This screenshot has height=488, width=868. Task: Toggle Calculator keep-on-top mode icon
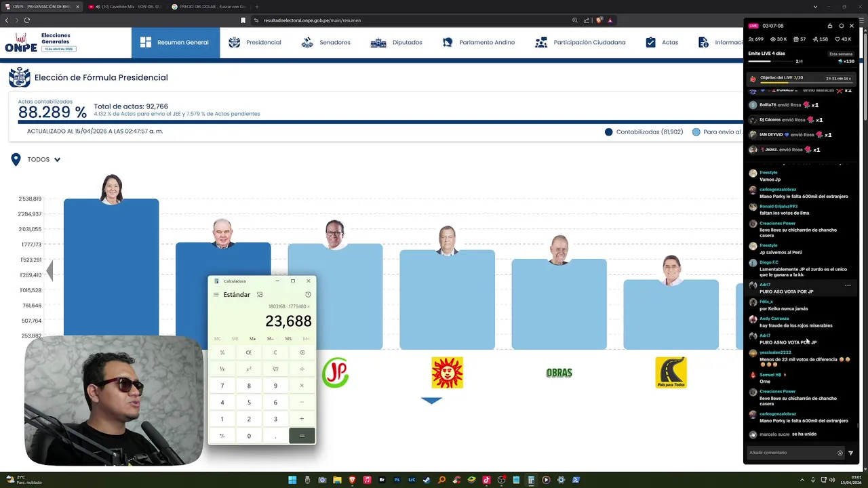(260, 295)
